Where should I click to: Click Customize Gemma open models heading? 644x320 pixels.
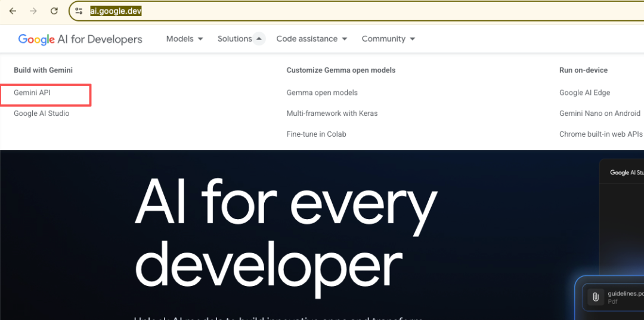(x=341, y=70)
